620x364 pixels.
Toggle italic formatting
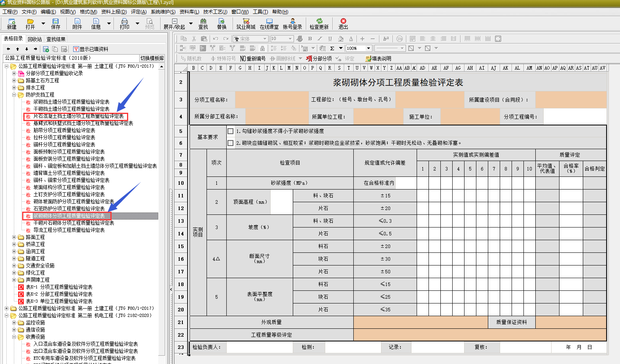[320, 39]
